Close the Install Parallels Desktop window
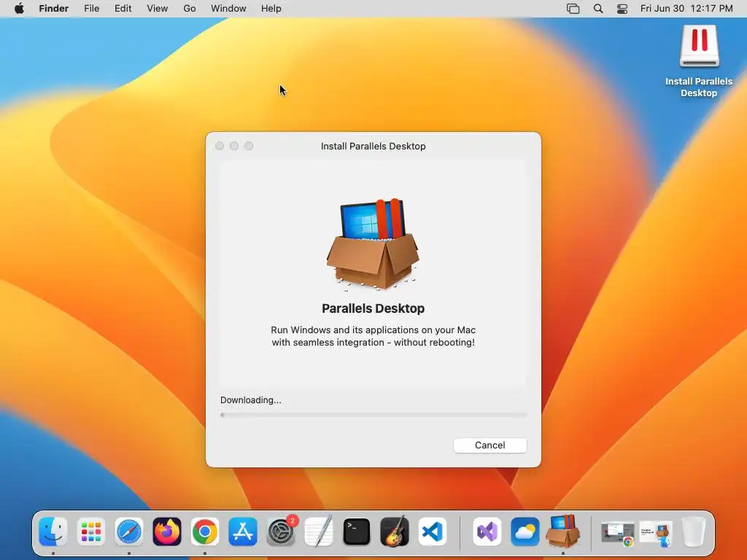Viewport: 747px width, 560px height. (x=220, y=146)
